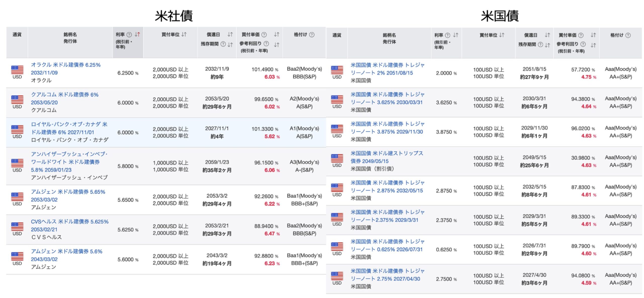Select the 6.03 % yield in オラクル row
The image size is (644, 298).
(272, 77)
